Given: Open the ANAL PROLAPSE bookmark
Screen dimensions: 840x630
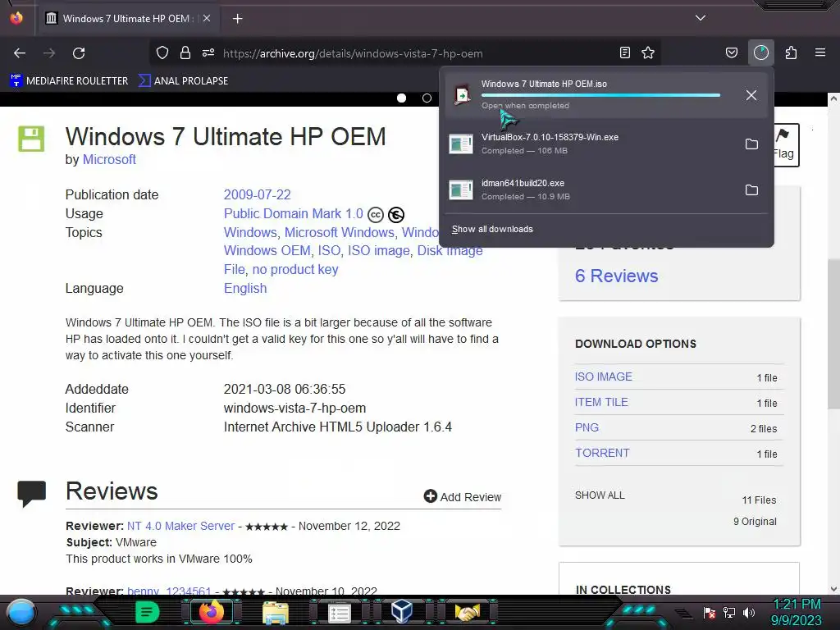Looking at the screenshot, I should 183,81.
